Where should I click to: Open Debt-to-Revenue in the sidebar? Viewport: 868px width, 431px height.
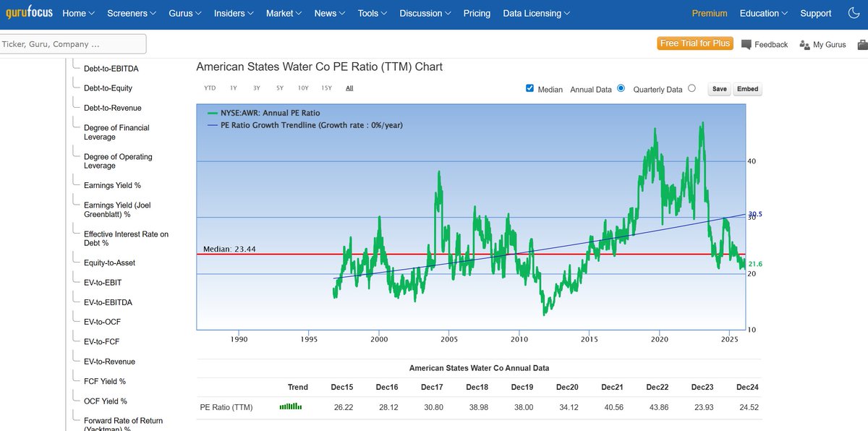pyautogui.click(x=113, y=108)
